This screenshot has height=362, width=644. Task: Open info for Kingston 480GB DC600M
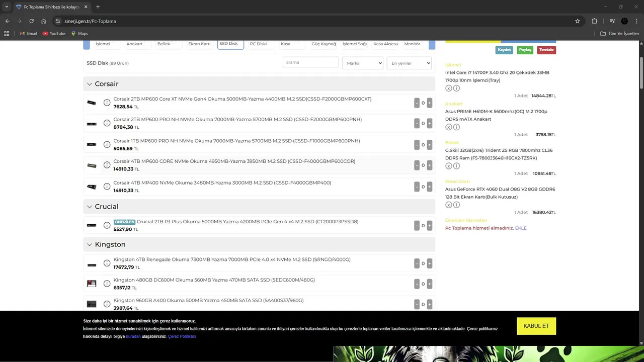click(107, 284)
